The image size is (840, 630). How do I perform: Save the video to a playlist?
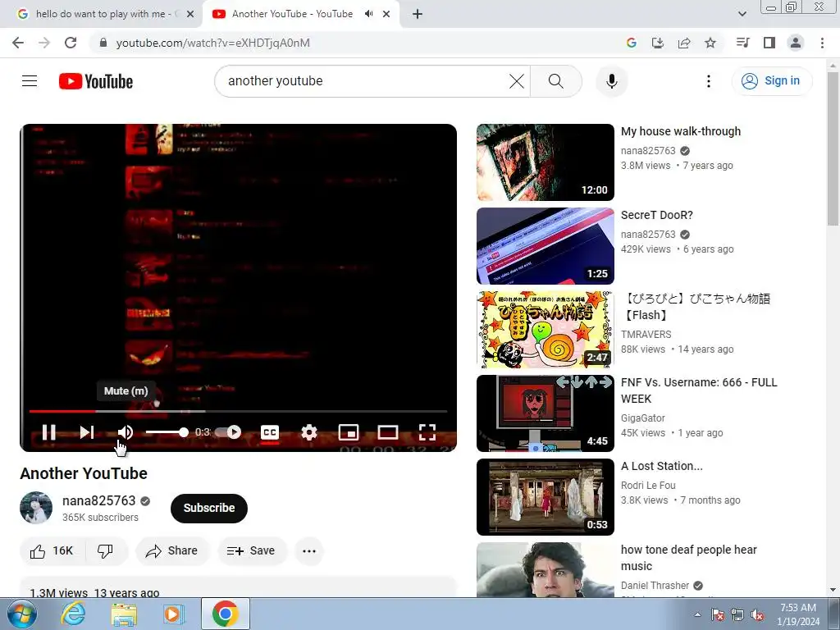tap(251, 550)
